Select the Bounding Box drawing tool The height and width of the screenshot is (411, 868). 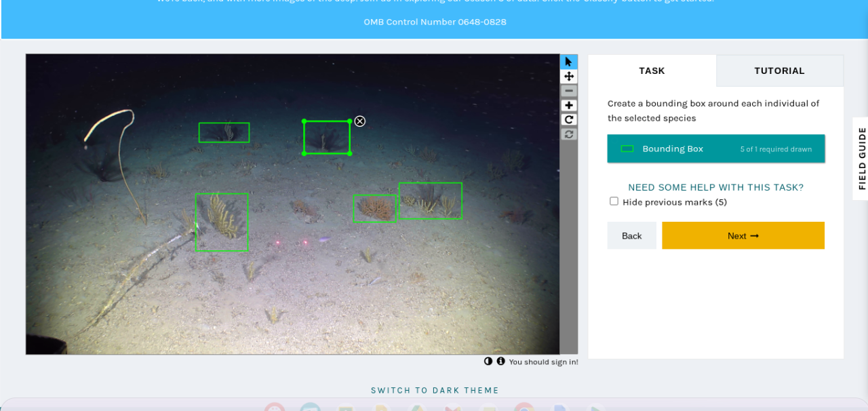click(x=716, y=149)
